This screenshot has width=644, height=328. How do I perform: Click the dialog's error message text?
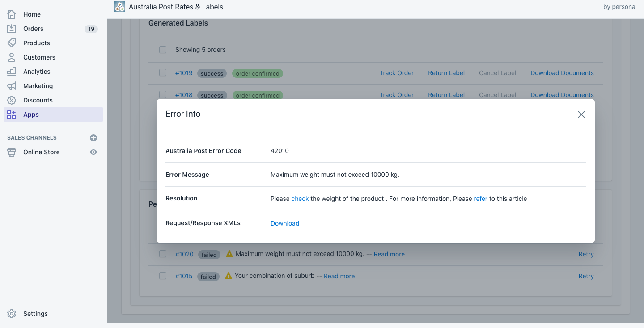pos(335,175)
